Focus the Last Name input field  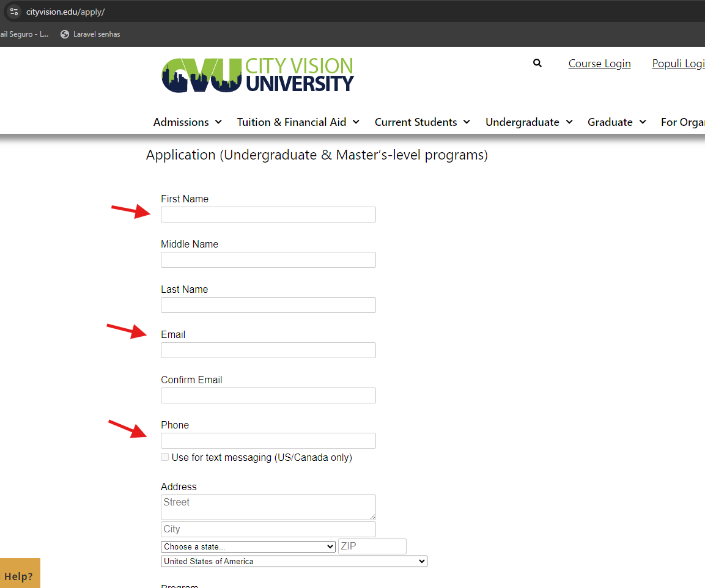tap(268, 305)
